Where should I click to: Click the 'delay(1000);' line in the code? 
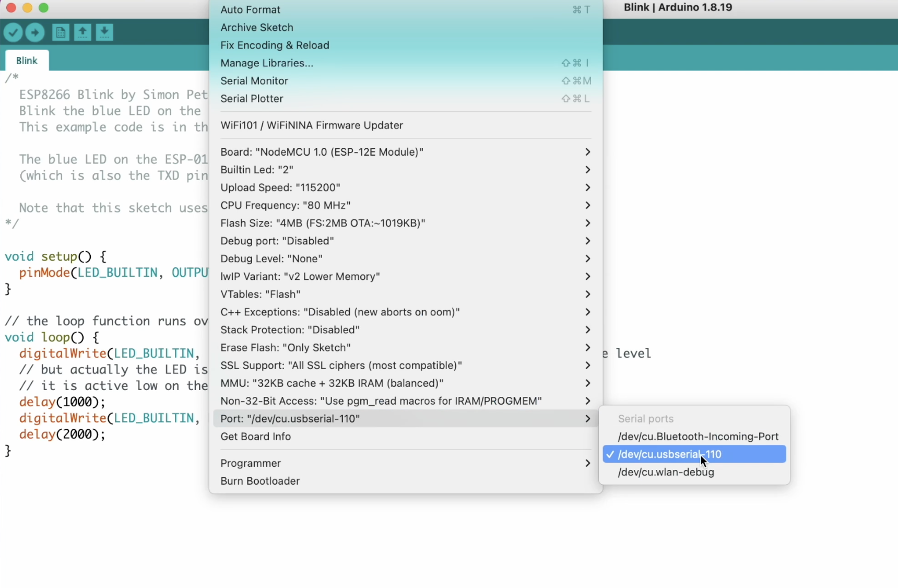[62, 402]
